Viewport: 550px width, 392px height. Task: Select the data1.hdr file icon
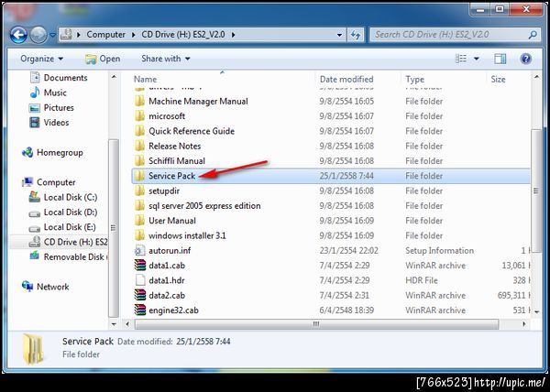click(x=139, y=280)
